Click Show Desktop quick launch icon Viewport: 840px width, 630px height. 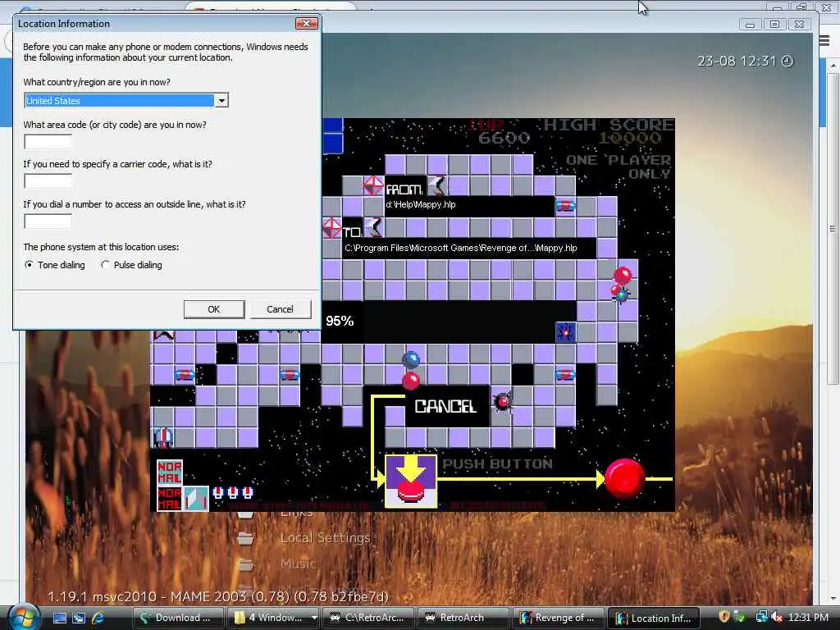point(60,618)
